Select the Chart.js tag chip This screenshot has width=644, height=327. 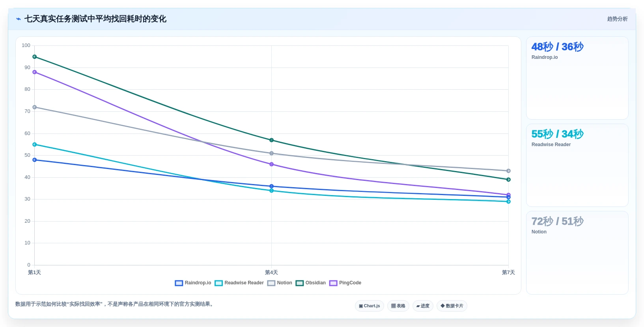[x=370, y=306]
